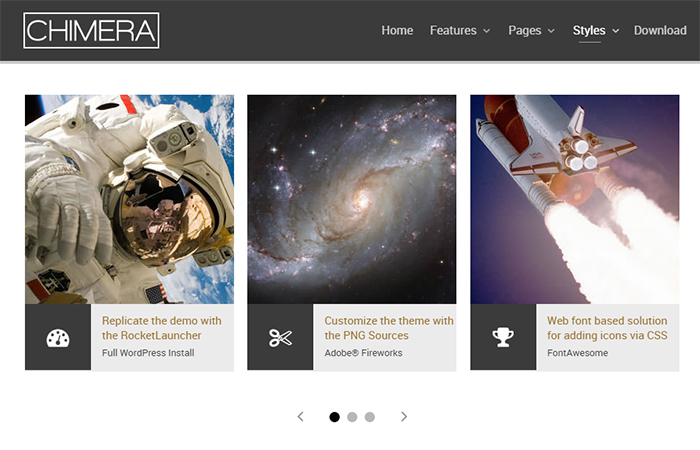Expand the Styles menu chevron
This screenshot has height=450, width=700.
pos(616,31)
